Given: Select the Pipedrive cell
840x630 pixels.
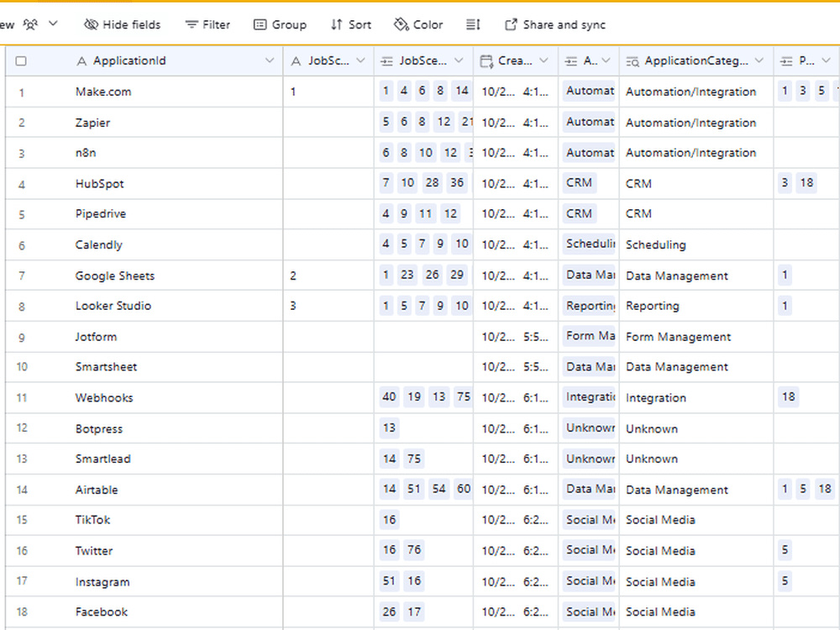Looking at the screenshot, I should pyautogui.click(x=176, y=213).
